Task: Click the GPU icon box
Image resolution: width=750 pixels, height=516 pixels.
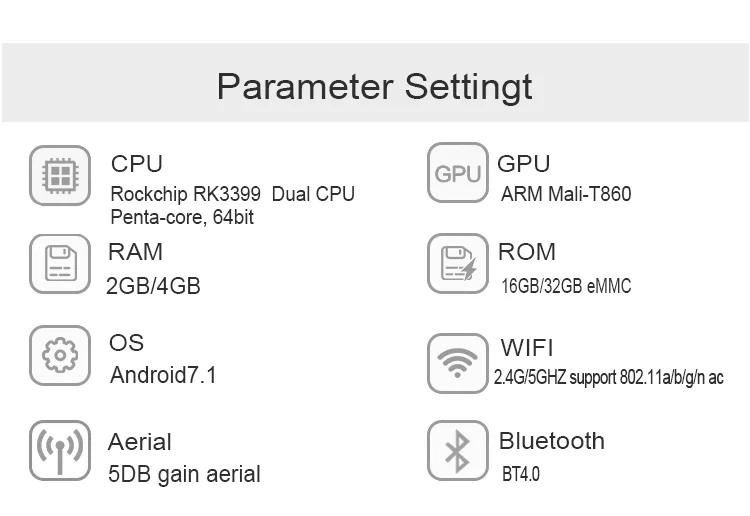Action: click(x=458, y=173)
